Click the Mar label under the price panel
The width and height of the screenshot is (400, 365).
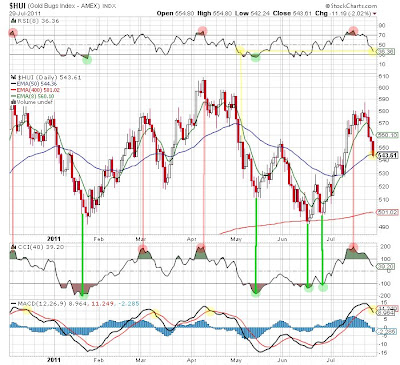tap(141, 239)
